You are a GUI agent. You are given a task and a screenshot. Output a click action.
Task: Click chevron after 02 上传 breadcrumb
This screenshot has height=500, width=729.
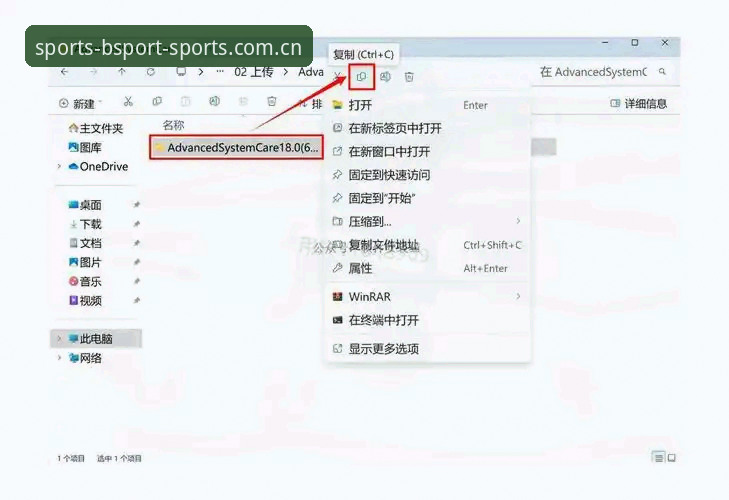pyautogui.click(x=285, y=72)
